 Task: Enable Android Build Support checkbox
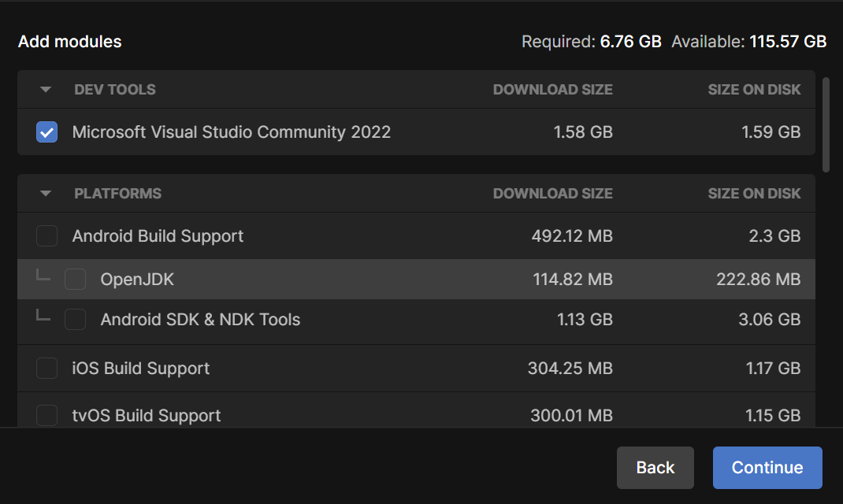tap(46, 236)
